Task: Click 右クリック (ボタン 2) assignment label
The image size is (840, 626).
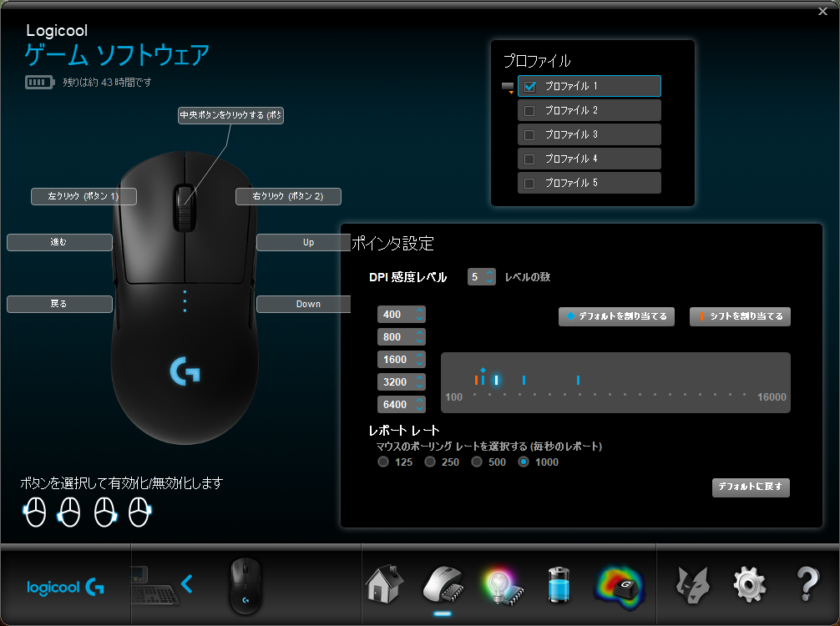Action: 288,196
